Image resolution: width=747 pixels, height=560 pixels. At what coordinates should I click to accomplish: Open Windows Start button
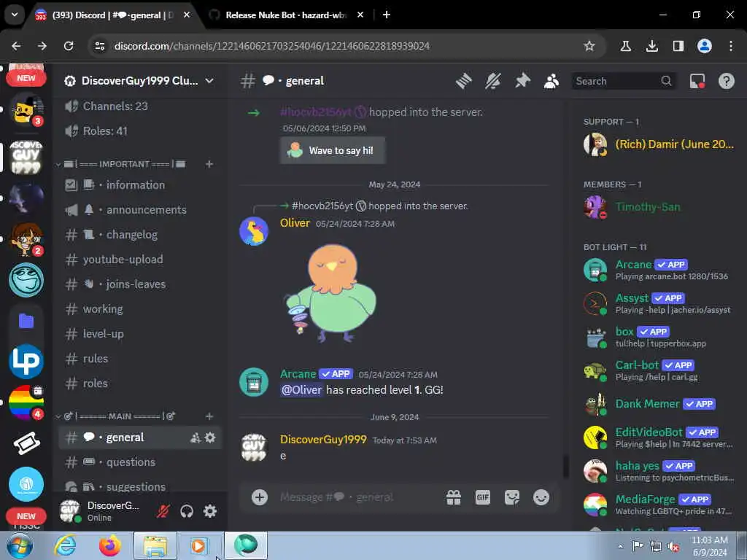coord(19,545)
